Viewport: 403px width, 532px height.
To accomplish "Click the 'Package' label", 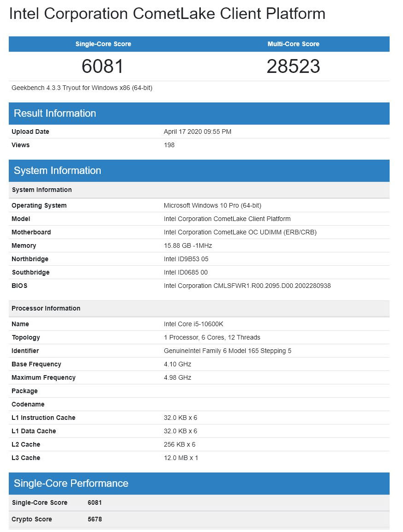I will 24,391.
